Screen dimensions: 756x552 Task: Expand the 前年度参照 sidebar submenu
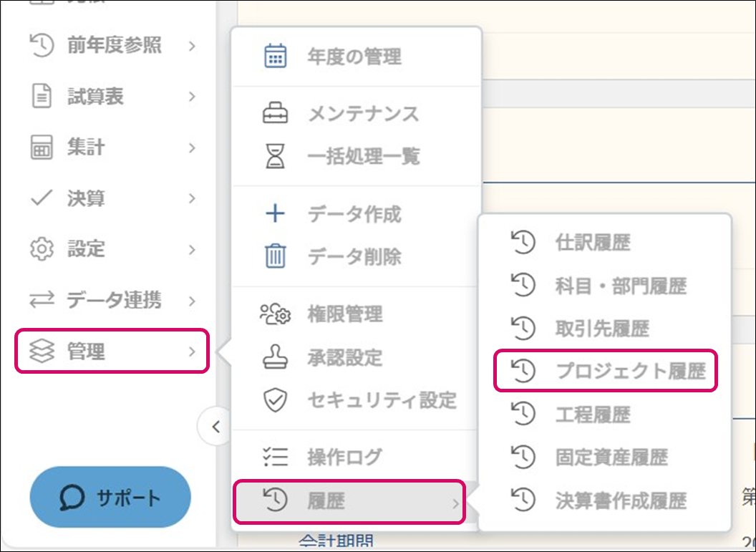[x=112, y=46]
